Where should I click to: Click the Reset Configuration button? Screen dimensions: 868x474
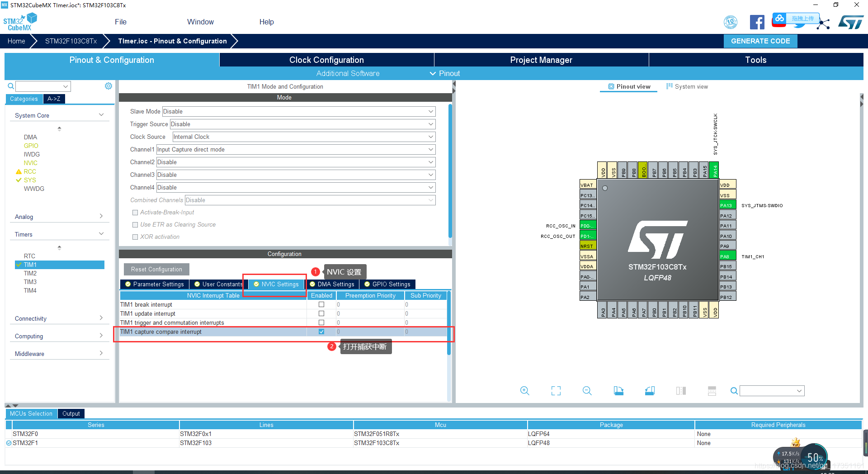(x=156, y=269)
